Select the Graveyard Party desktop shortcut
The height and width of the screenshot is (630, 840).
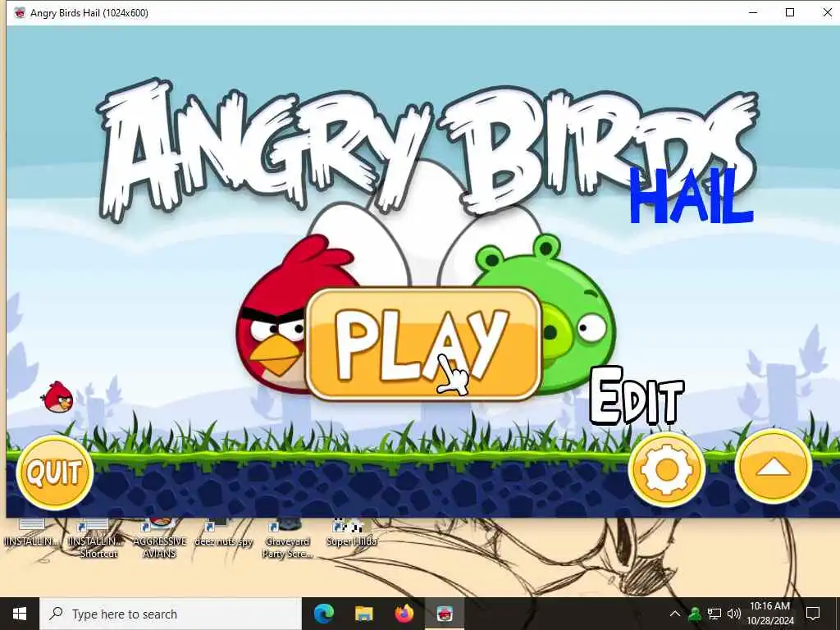[288, 538]
